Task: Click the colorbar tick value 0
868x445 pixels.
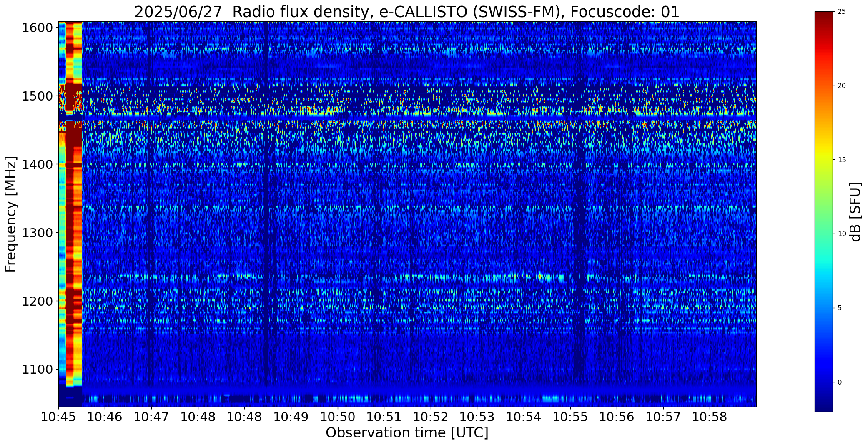Action: (840, 382)
